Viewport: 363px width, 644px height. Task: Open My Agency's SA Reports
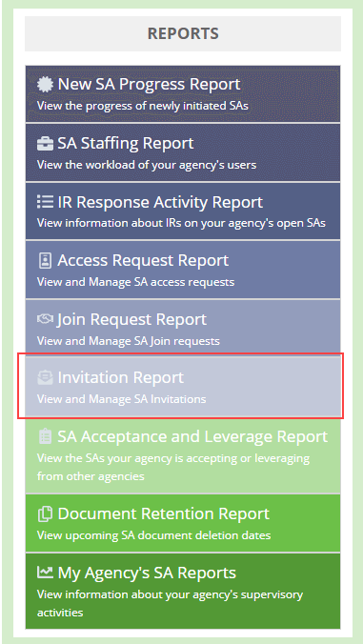pyautogui.click(x=183, y=591)
